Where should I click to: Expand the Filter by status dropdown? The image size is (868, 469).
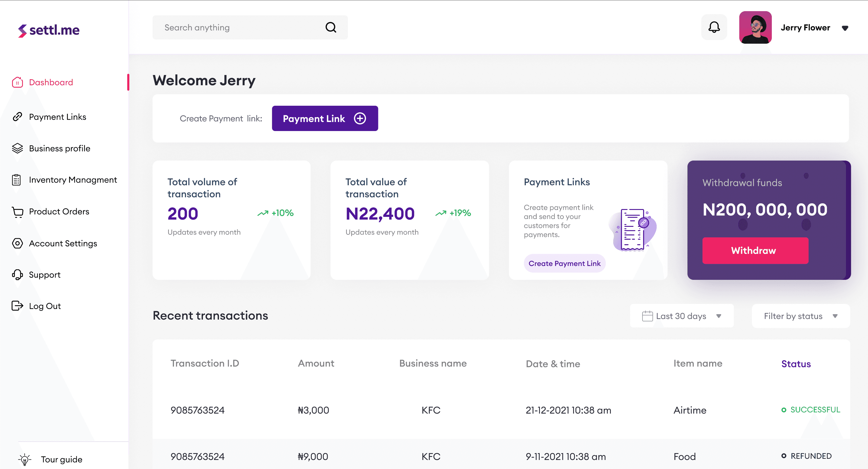[800, 316]
